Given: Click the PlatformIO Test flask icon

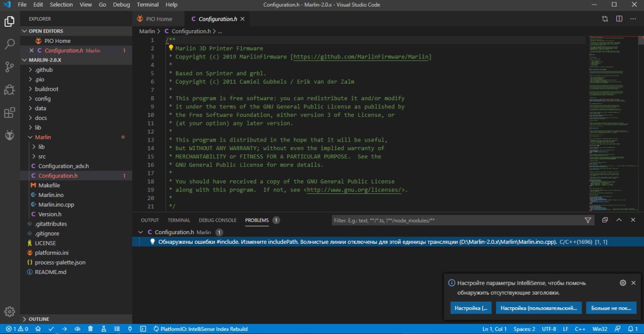Looking at the screenshot, I should tap(104, 329).
